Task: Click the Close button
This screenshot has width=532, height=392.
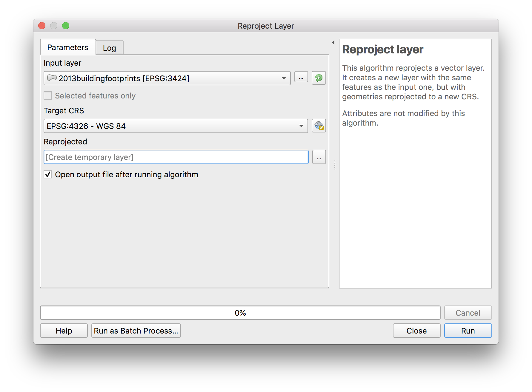Action: 416,331
